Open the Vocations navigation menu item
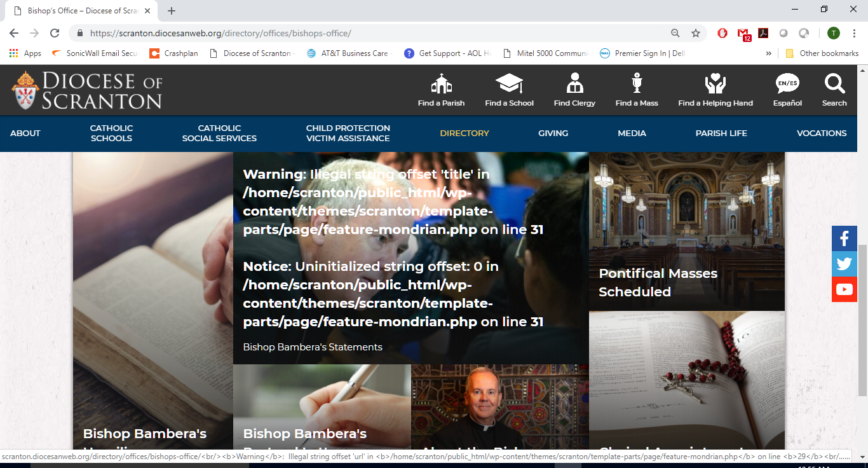The height and width of the screenshot is (468, 868). click(x=822, y=134)
